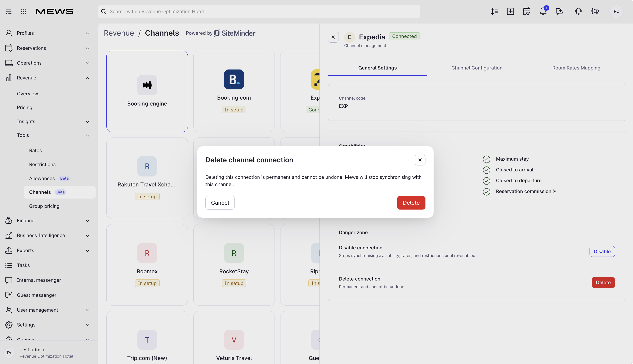This screenshot has height=364, width=633.
Task: Click the Tasks checklist icon
Action: [x=9, y=265]
